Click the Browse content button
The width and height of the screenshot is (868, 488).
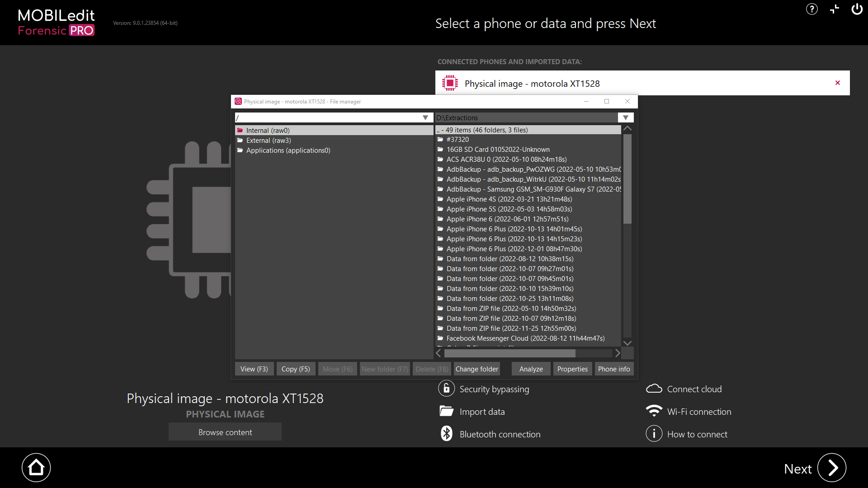point(225,432)
